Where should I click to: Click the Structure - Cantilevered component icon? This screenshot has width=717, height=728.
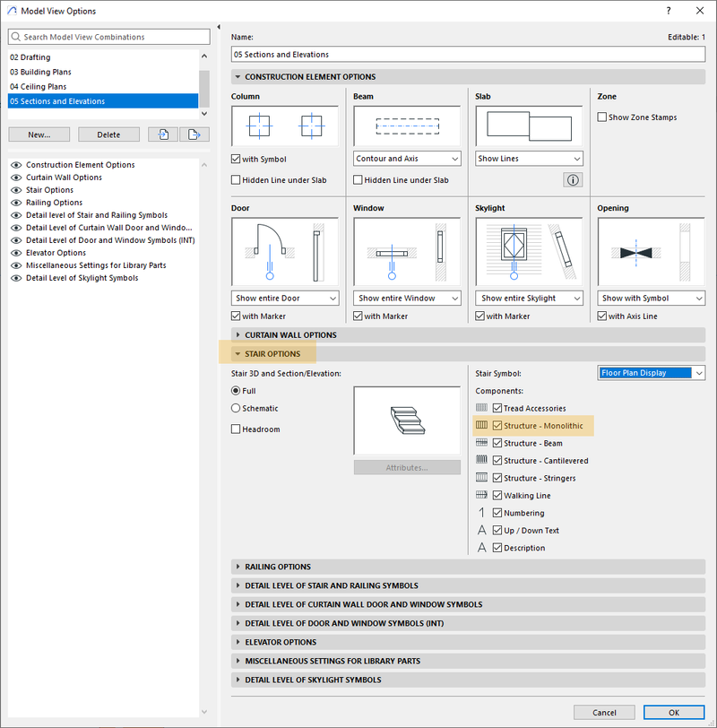(x=481, y=460)
